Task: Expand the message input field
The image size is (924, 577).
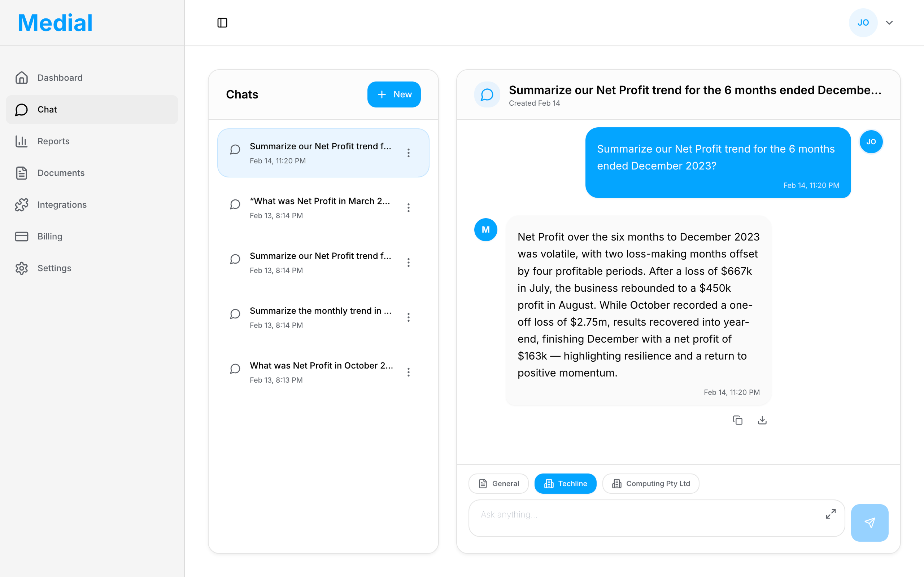Action: (x=831, y=514)
